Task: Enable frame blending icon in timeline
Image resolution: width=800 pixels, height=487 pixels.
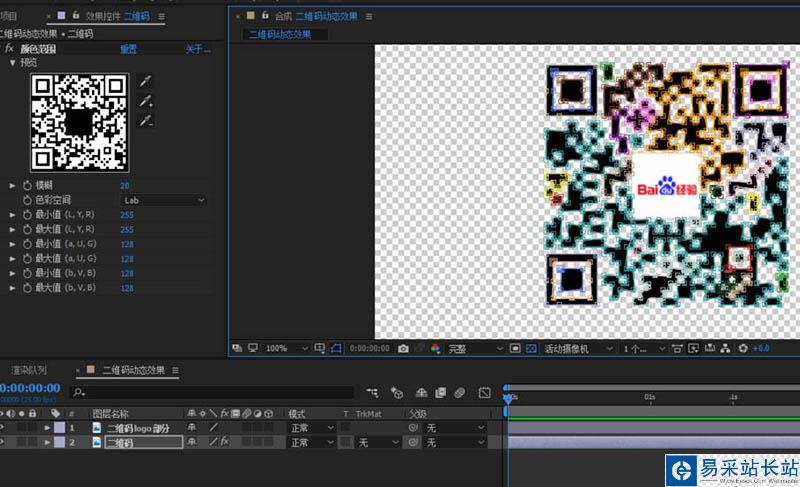Action: (x=440, y=393)
